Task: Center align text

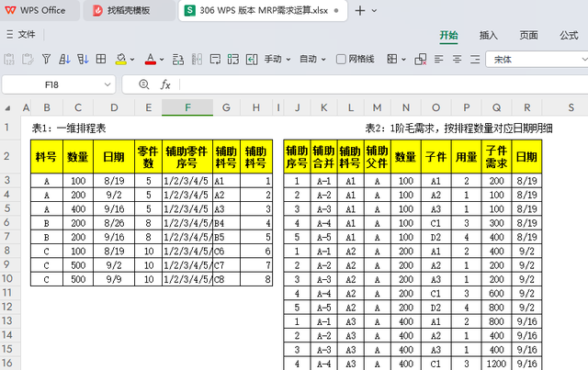Action: tap(457, 60)
